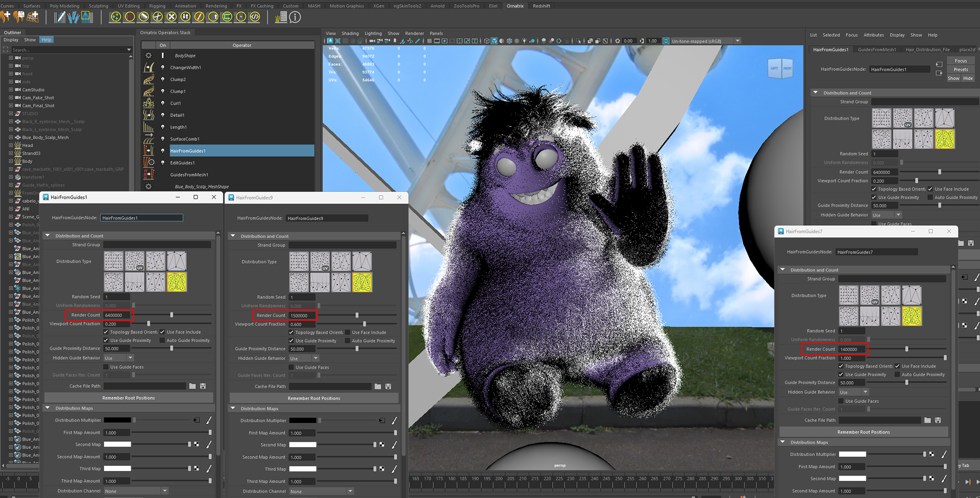Click the yellow code brackets shelf icon
The width and height of the screenshot is (980, 498).
tap(255, 17)
